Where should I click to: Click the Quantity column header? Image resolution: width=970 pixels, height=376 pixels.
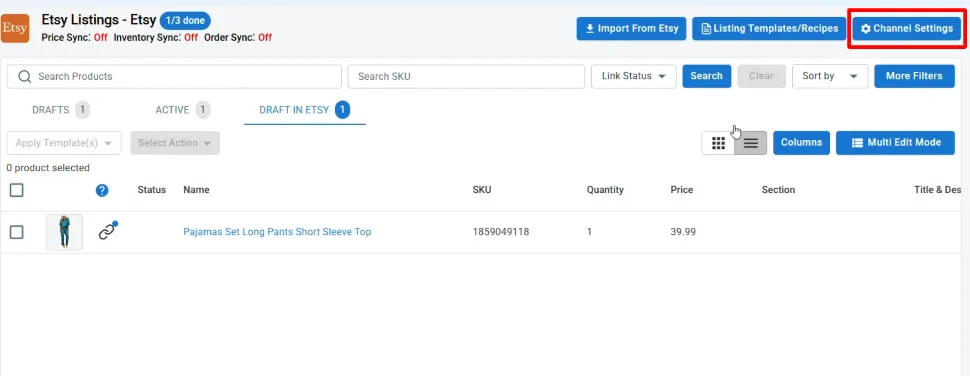point(605,190)
